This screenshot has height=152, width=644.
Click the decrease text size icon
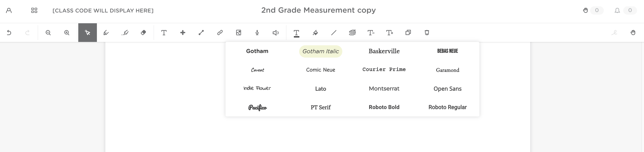point(371,33)
